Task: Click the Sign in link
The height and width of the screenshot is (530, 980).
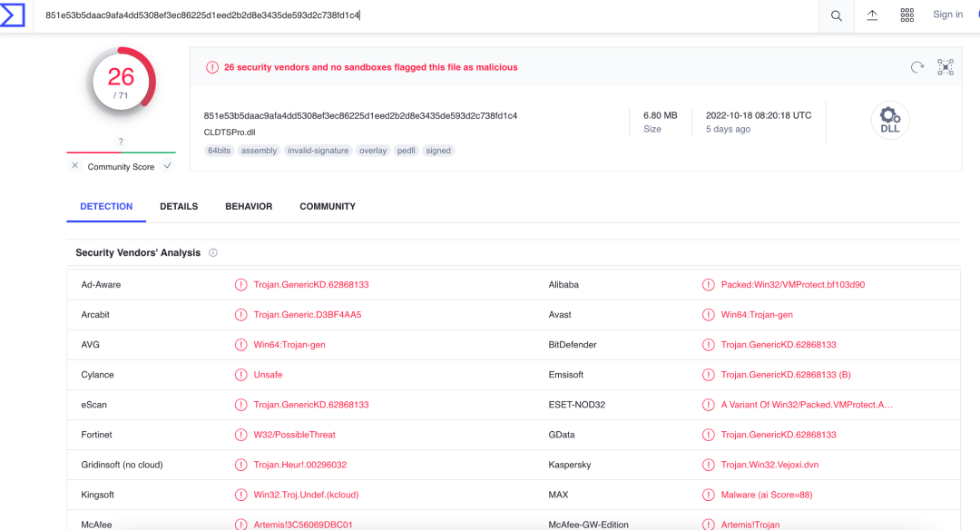Action: click(947, 15)
